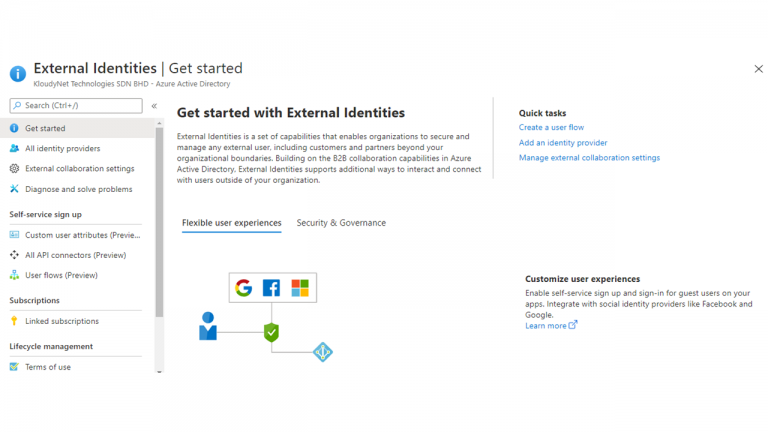This screenshot has height=432, width=768.
Task: Click the Linked subscriptions key icon
Action: click(x=14, y=321)
